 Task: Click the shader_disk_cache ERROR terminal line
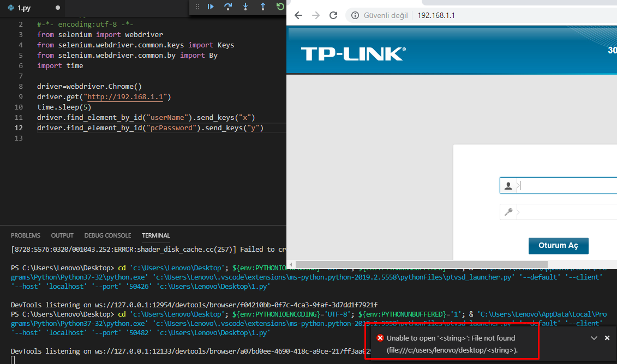[x=148, y=249]
